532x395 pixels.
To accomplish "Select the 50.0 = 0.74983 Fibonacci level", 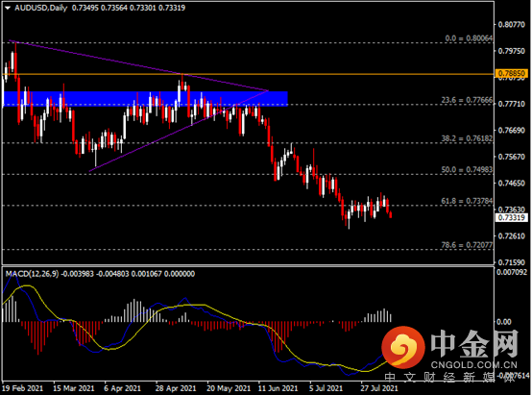I will (467, 169).
